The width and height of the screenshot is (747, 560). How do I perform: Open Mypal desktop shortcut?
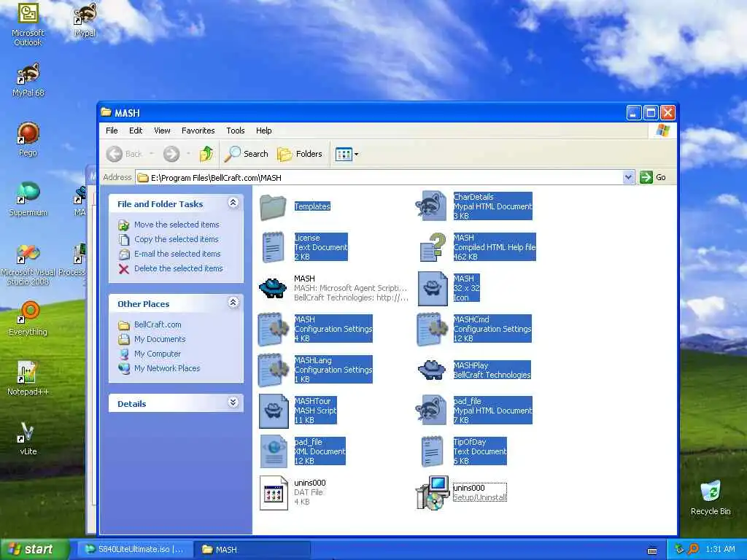coord(85,20)
